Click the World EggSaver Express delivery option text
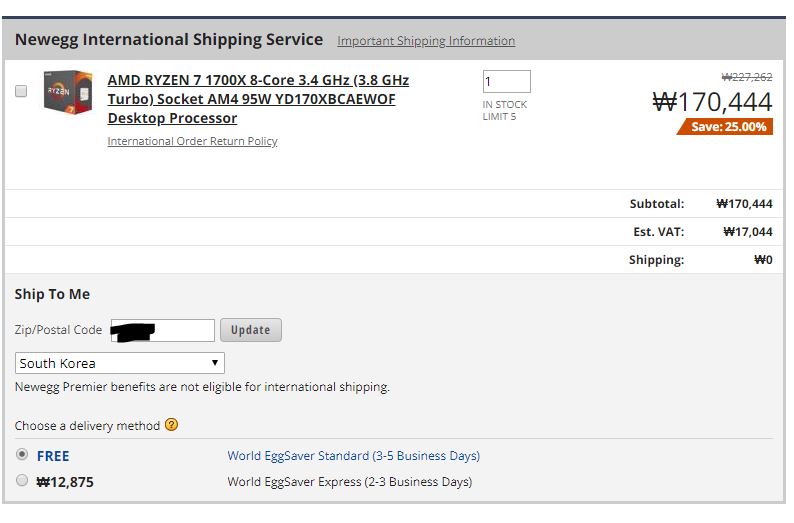The width and height of the screenshot is (794, 523). pyautogui.click(x=349, y=482)
